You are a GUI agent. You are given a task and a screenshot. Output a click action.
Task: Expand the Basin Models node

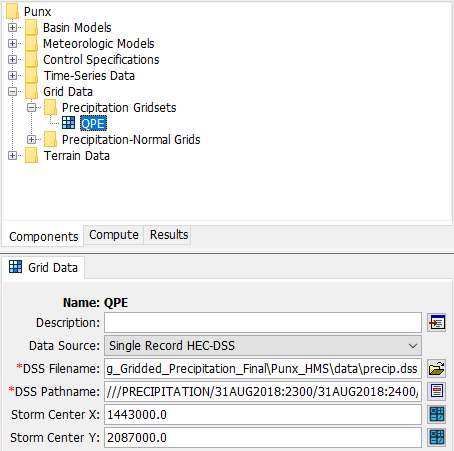(x=12, y=27)
